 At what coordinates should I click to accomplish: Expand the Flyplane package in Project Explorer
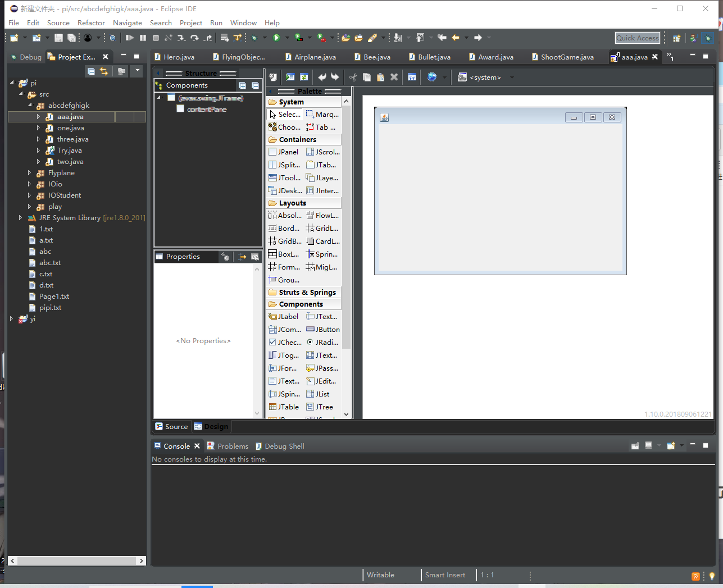(28, 172)
